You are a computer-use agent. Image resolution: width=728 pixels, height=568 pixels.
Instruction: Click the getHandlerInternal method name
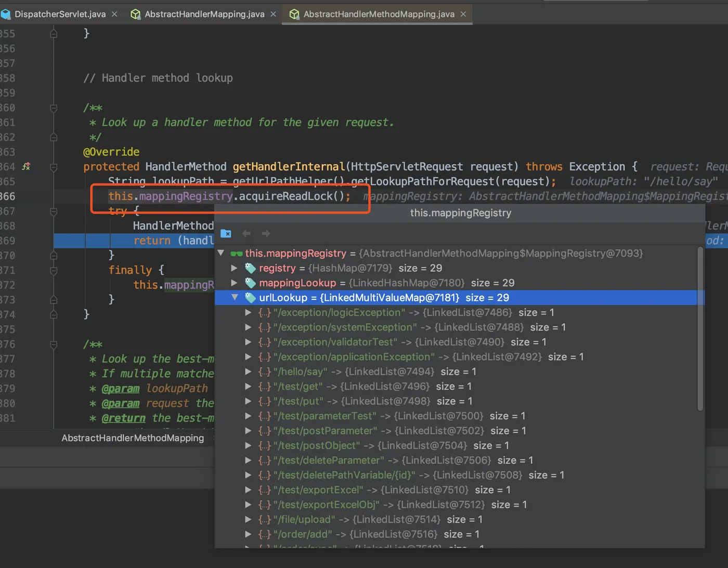pos(289,167)
